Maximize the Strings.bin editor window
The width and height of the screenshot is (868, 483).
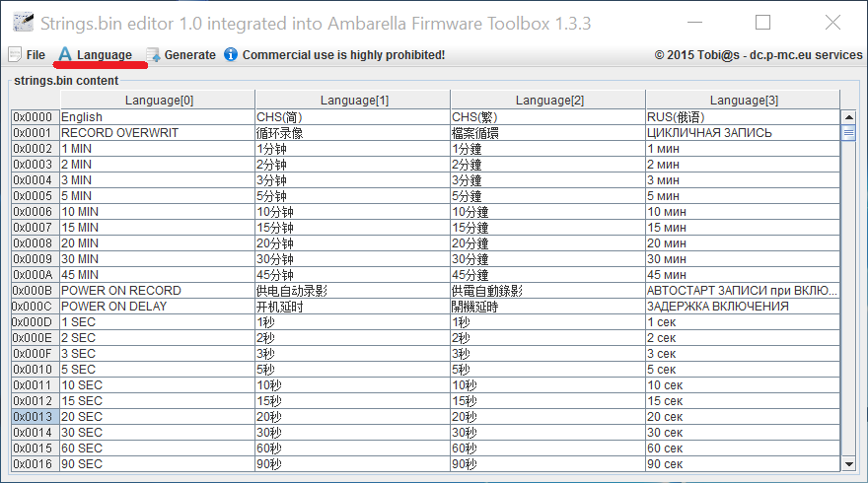762,23
